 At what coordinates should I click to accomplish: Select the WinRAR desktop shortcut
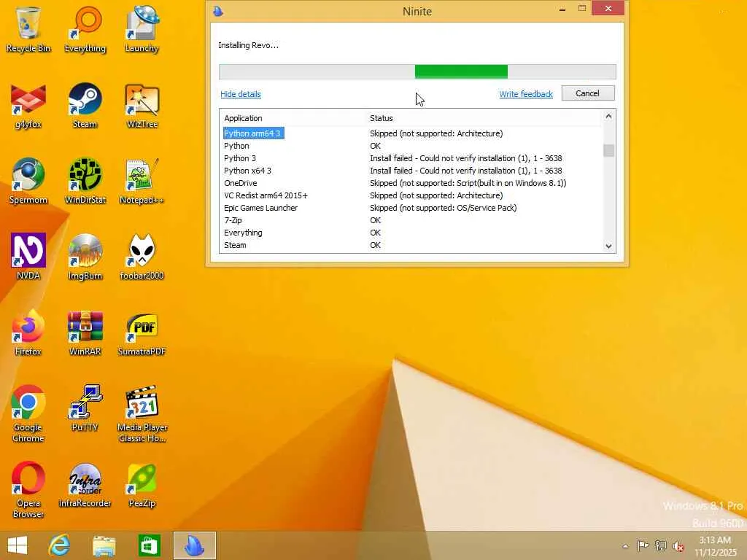tap(85, 332)
